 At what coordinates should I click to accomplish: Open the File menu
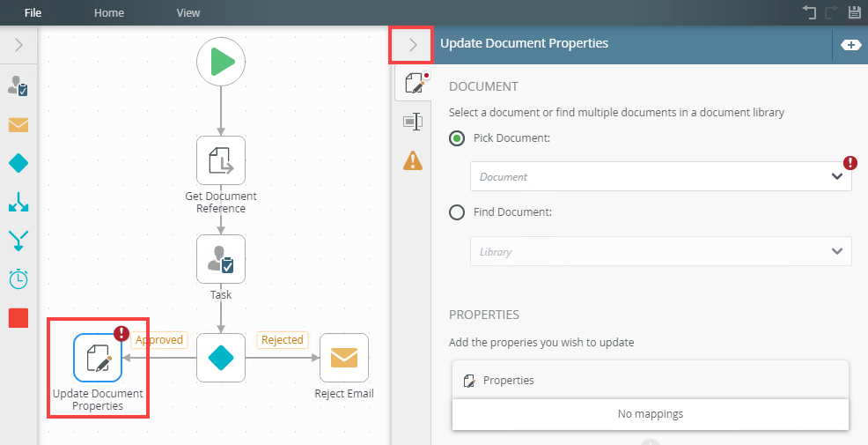(33, 12)
